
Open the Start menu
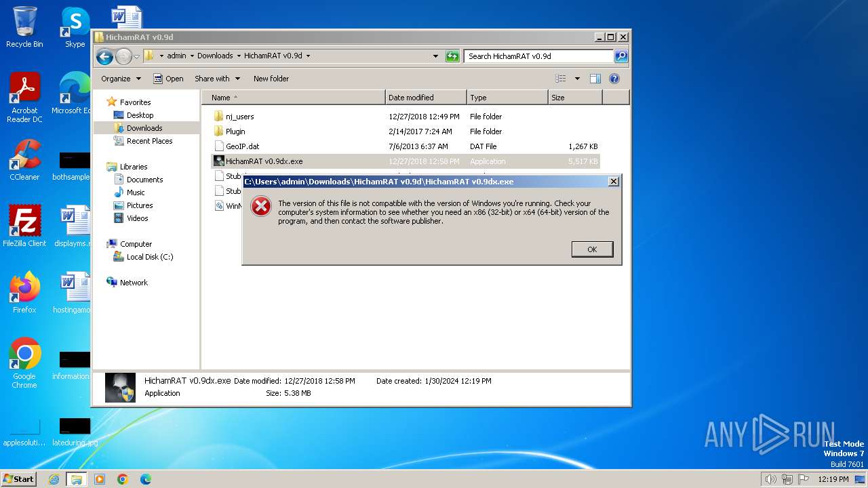(x=18, y=479)
